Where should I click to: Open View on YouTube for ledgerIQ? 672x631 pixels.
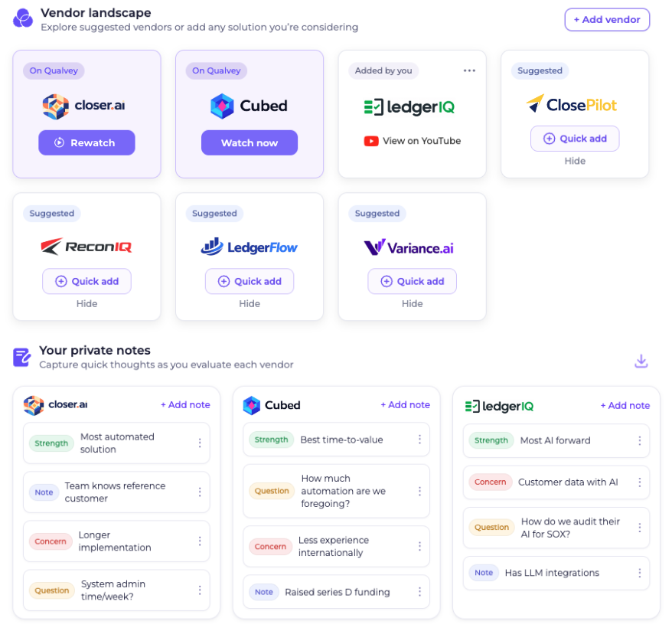click(413, 141)
